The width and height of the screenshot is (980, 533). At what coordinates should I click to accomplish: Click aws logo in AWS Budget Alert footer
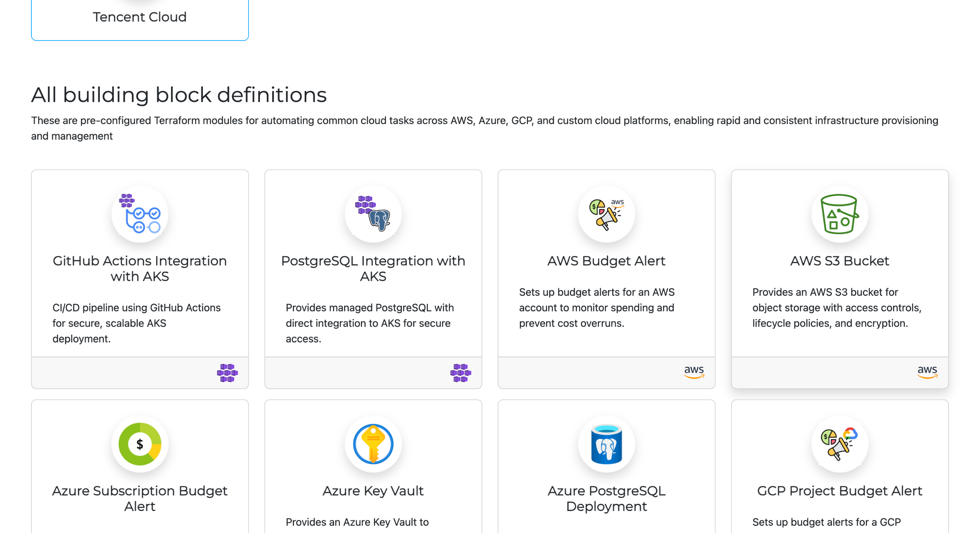coord(694,371)
